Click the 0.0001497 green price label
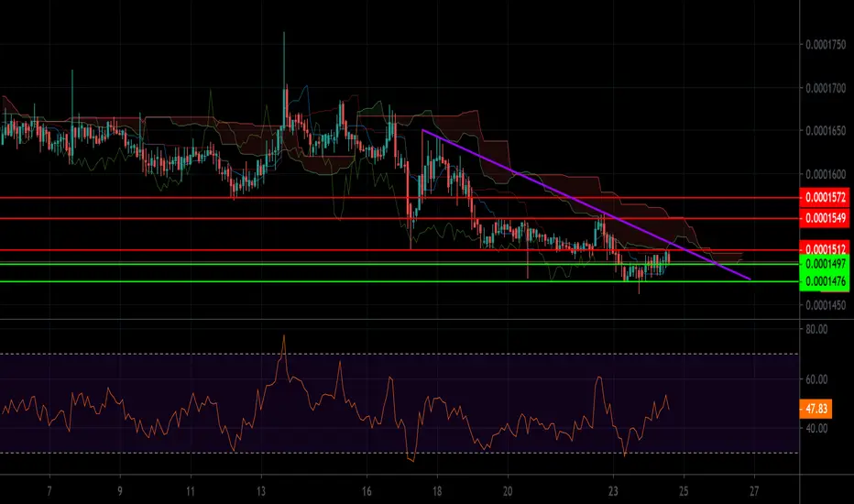 tap(825, 264)
